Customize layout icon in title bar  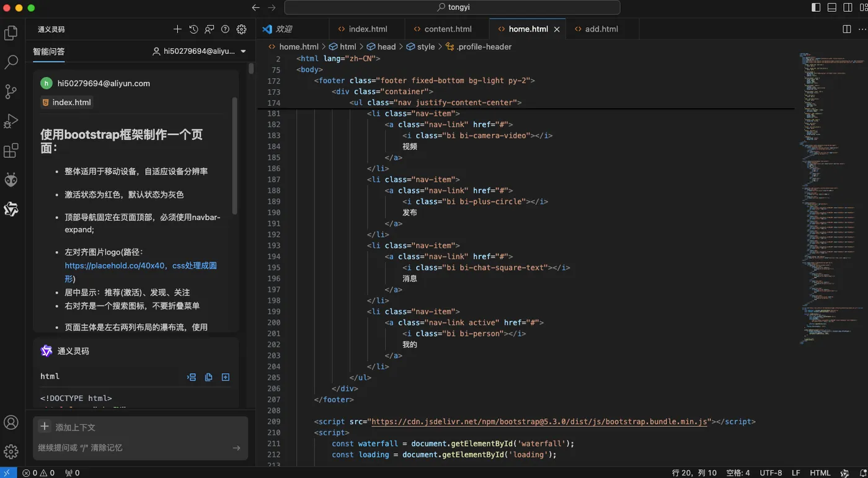click(864, 7)
